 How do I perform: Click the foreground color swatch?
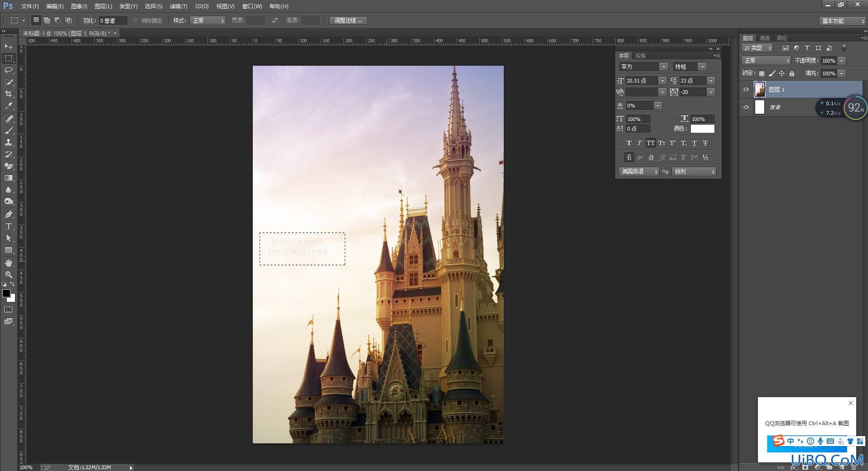click(x=6, y=293)
